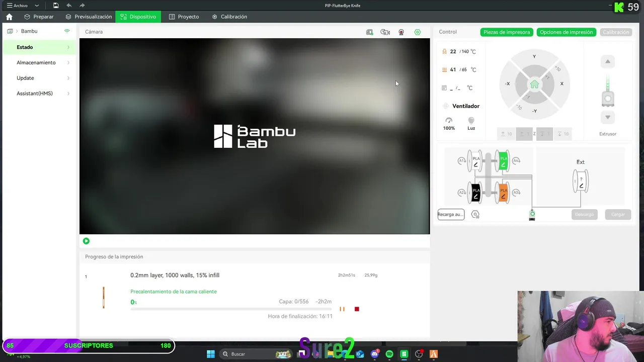The image size is (644, 362).
Task: Jog the printhead in -Y direction
Action: click(534, 111)
